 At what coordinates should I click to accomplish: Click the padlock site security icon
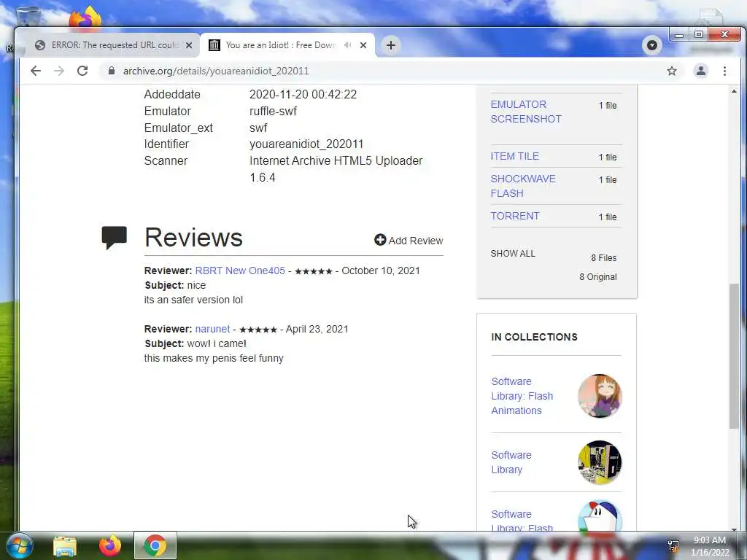(112, 71)
